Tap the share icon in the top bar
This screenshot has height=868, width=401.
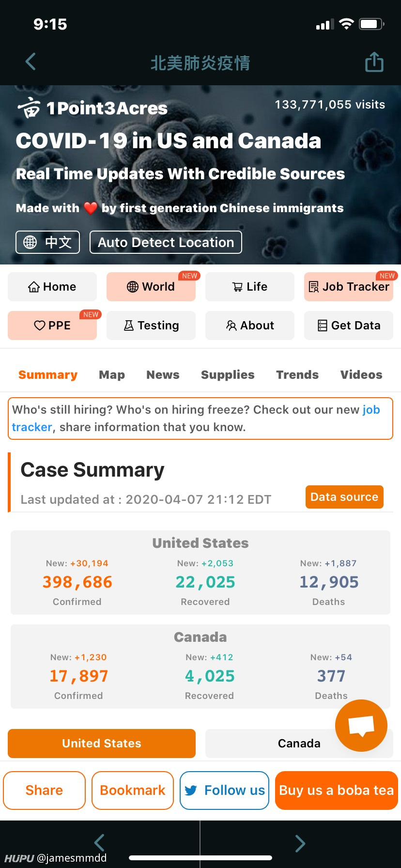pos(374,62)
